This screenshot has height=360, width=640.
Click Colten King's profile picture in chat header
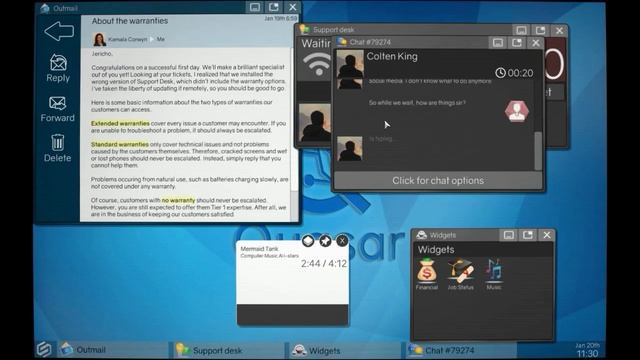(x=350, y=64)
